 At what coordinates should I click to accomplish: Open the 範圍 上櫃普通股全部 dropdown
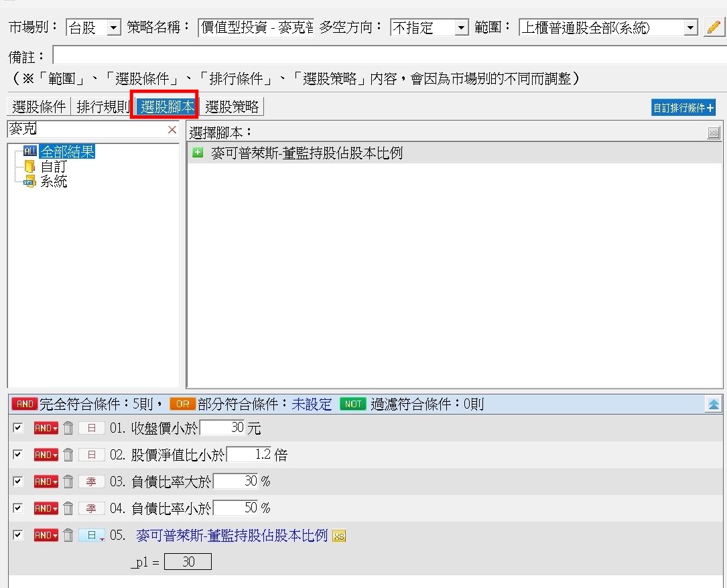pos(691,28)
